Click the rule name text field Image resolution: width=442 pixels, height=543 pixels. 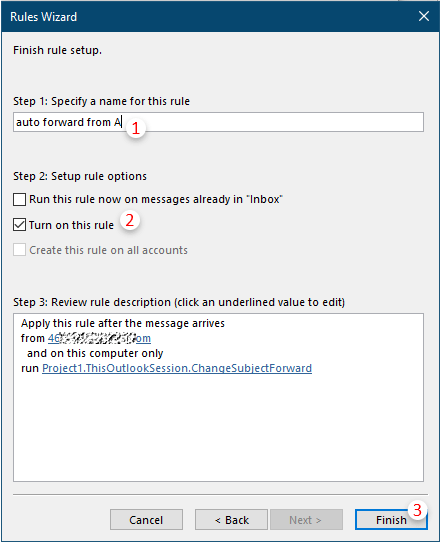(218, 122)
